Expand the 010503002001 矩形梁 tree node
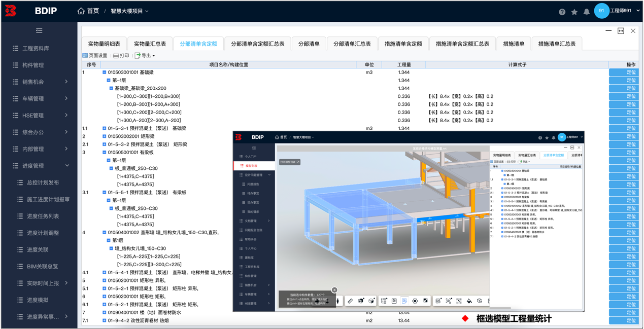This screenshot has height=329, width=644. (105, 136)
